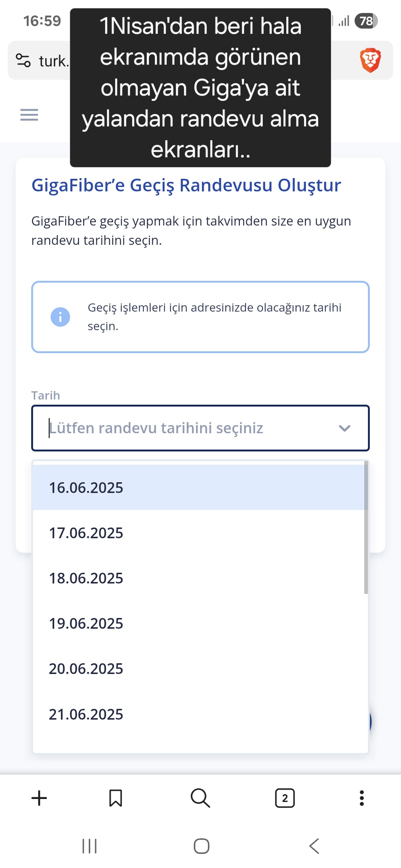This screenshot has height=868, width=401.
Task: Focus the randevu tarihini seçiniz field
Action: [x=200, y=428]
